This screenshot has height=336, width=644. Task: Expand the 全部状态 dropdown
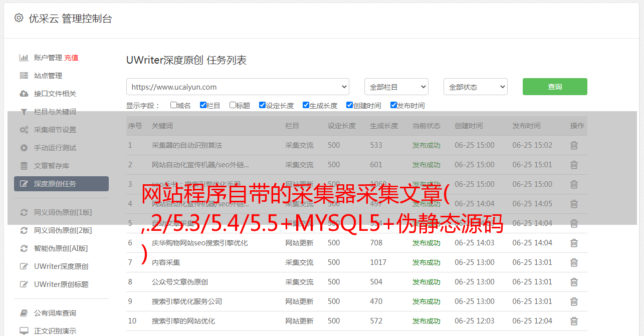pyautogui.click(x=476, y=87)
